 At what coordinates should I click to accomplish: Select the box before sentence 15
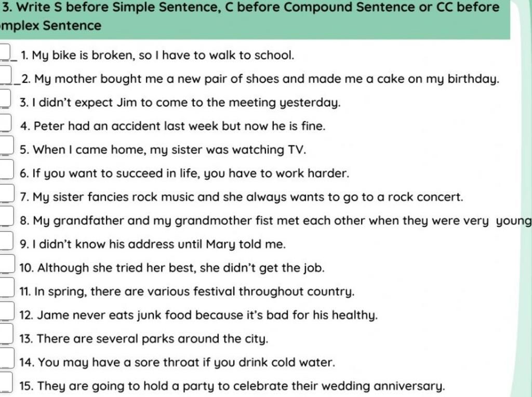[6, 382]
